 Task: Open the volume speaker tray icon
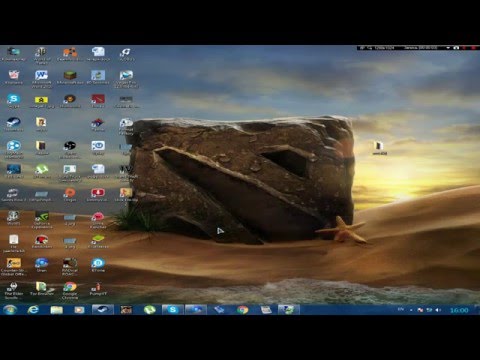point(438,310)
